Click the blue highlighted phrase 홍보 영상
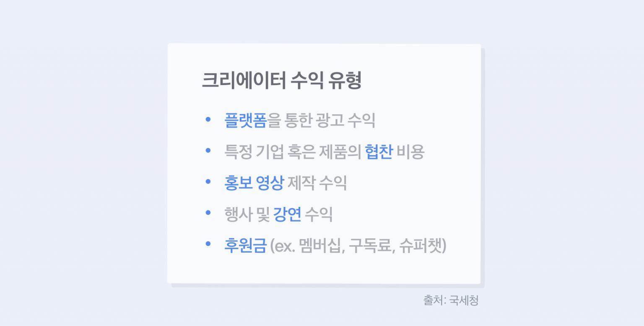644x326 pixels. click(254, 183)
